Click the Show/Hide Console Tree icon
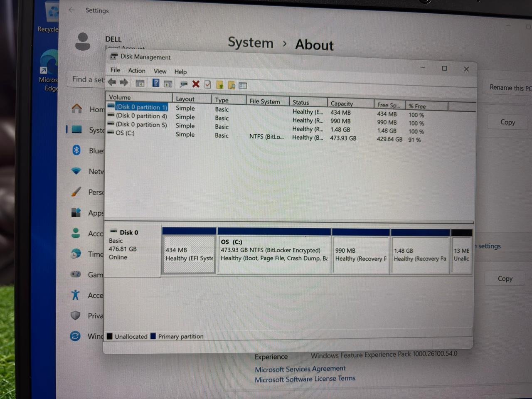Screen dimensions: 532x399 140,84
